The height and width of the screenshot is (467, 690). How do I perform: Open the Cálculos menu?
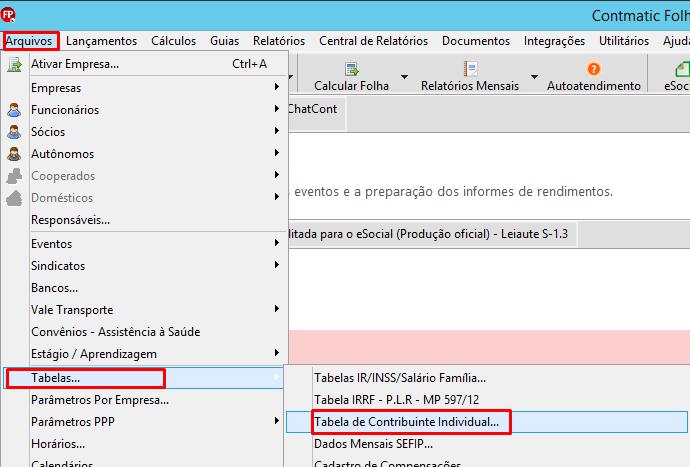(173, 41)
